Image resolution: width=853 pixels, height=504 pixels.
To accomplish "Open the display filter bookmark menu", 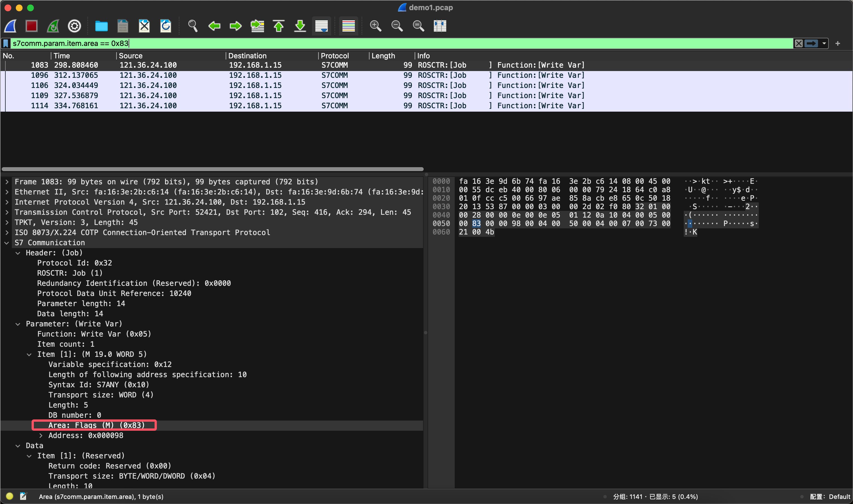I will click(x=6, y=43).
